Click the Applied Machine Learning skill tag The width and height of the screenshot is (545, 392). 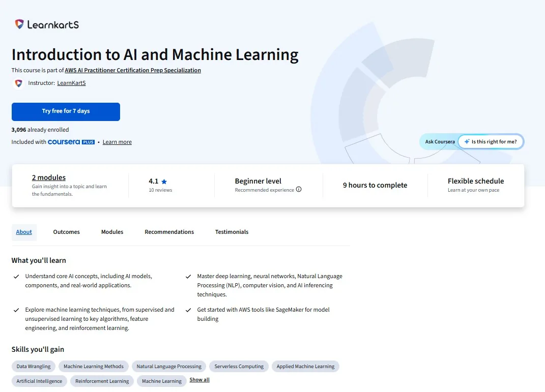pyautogui.click(x=305, y=366)
